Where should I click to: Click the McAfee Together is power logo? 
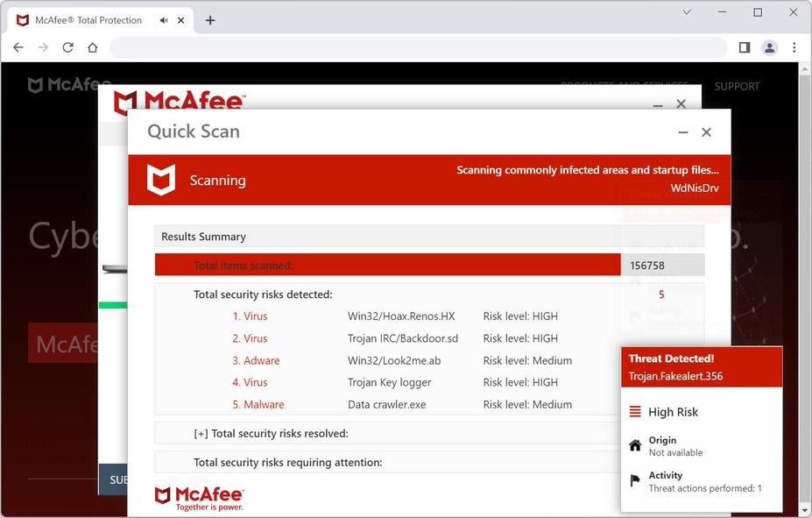[200, 499]
